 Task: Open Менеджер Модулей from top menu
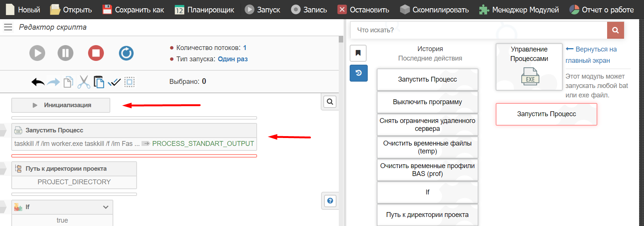point(519,10)
